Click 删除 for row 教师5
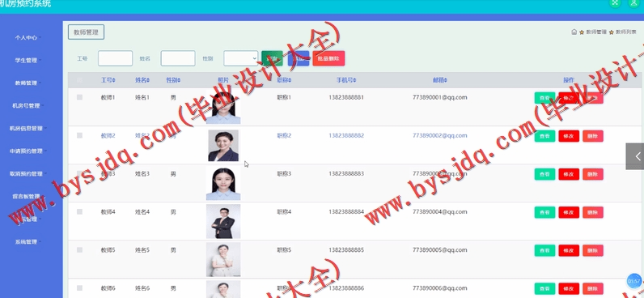 (x=593, y=251)
